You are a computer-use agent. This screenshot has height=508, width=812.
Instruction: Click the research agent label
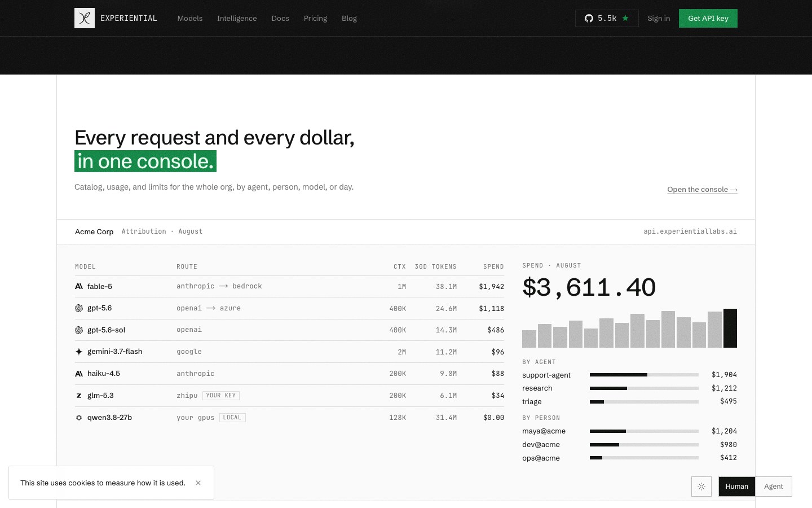point(537,388)
